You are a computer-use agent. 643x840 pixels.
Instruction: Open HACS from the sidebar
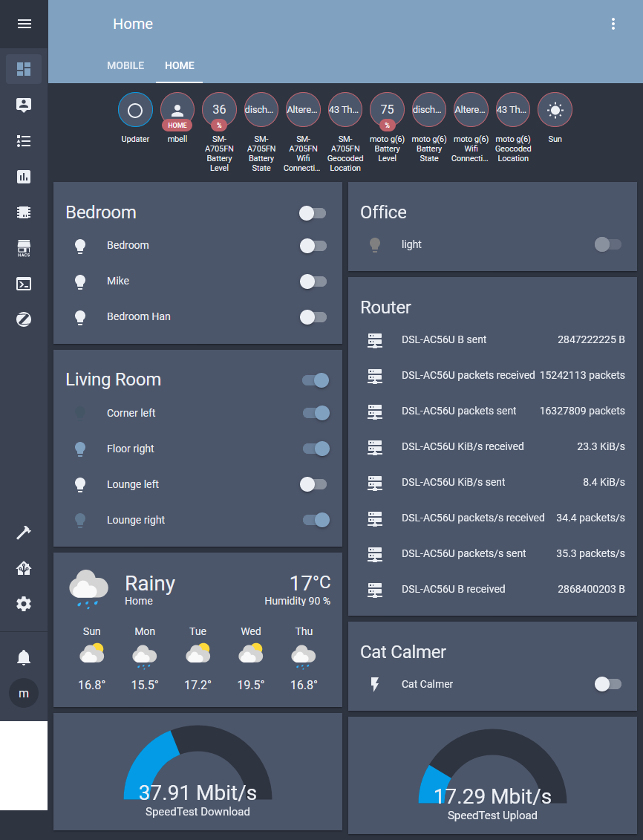[24, 248]
